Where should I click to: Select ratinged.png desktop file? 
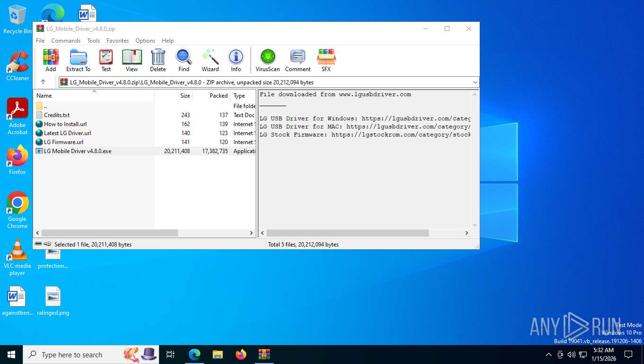click(53, 301)
